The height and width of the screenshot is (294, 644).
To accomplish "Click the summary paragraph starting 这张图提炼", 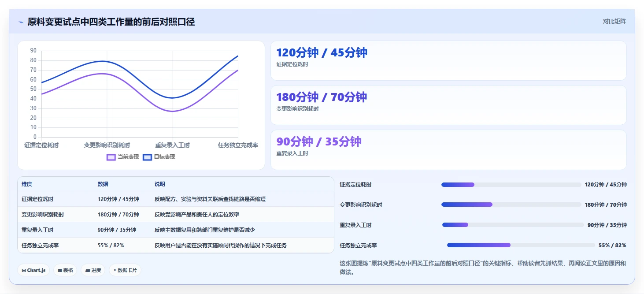I will [483, 268].
